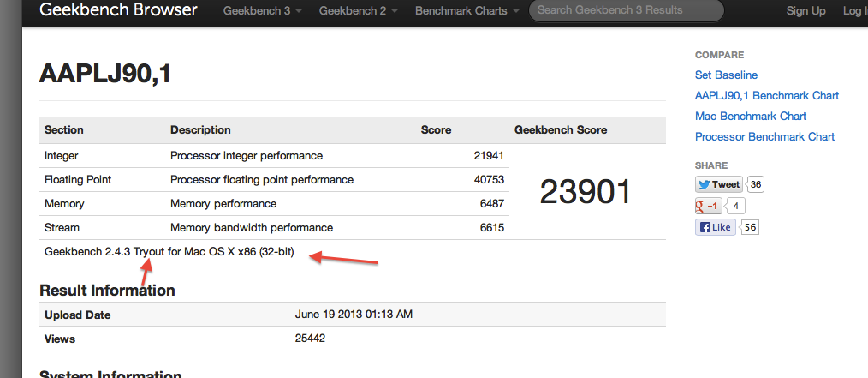Click the Upload Date row label

[x=78, y=315]
